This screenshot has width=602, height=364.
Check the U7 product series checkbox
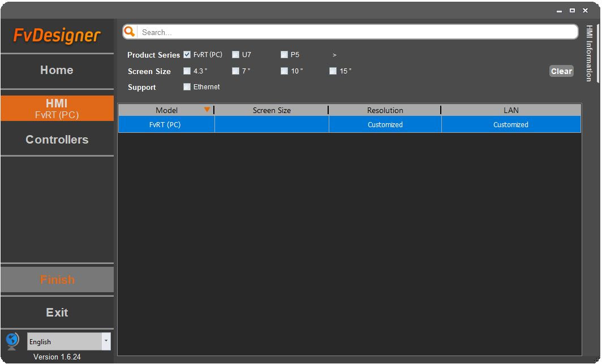click(x=235, y=54)
